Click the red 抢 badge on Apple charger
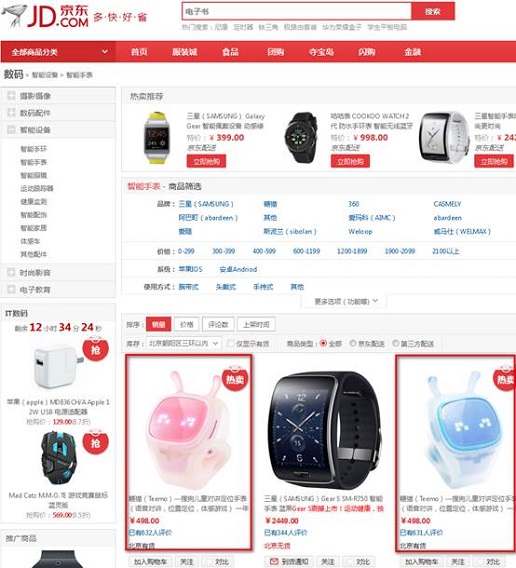 click(95, 349)
